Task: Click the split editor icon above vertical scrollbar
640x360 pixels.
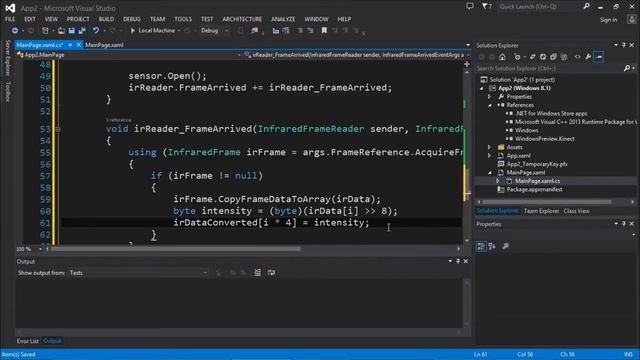Action: (x=467, y=64)
